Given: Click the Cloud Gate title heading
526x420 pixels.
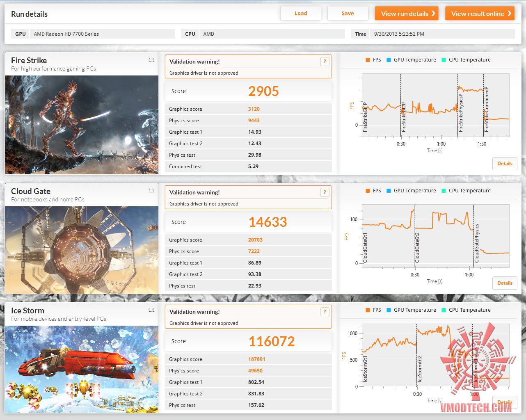Looking at the screenshot, I should click(x=31, y=191).
